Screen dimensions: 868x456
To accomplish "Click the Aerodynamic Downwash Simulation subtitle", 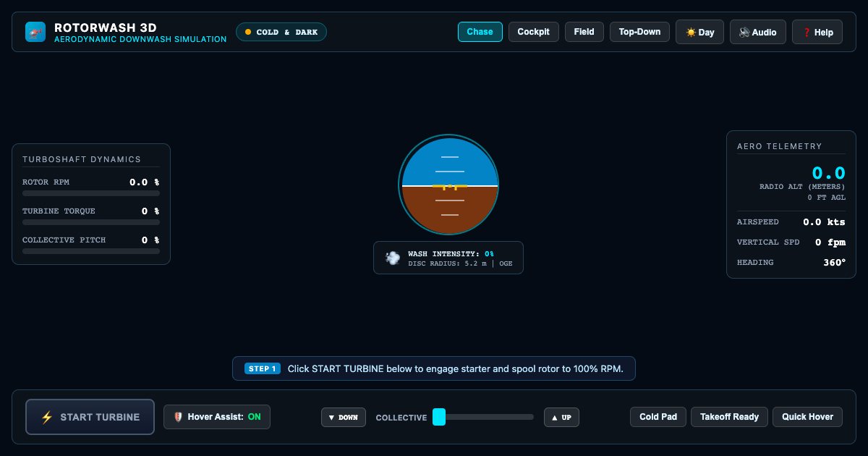I will pyautogui.click(x=140, y=39).
